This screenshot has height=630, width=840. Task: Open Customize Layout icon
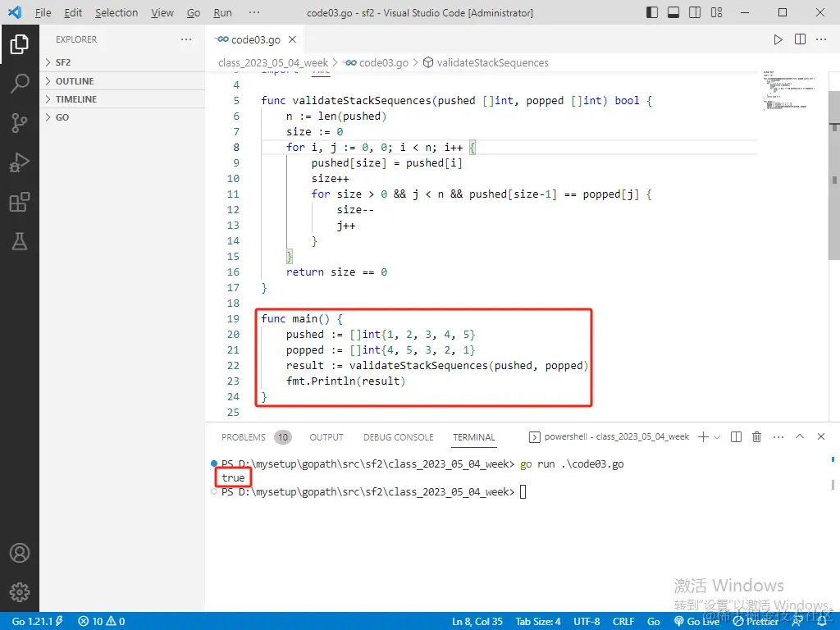click(x=716, y=12)
